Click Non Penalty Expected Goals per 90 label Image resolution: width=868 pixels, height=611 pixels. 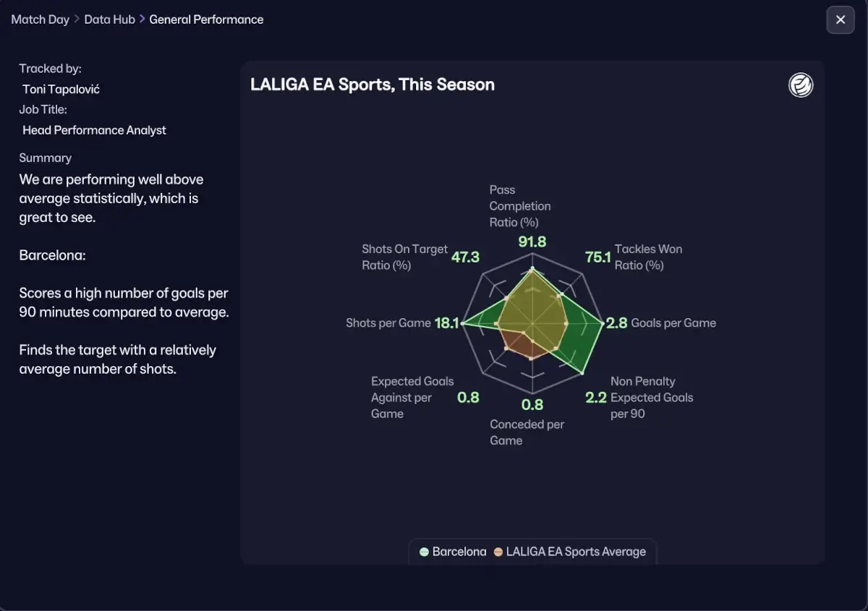click(x=652, y=397)
